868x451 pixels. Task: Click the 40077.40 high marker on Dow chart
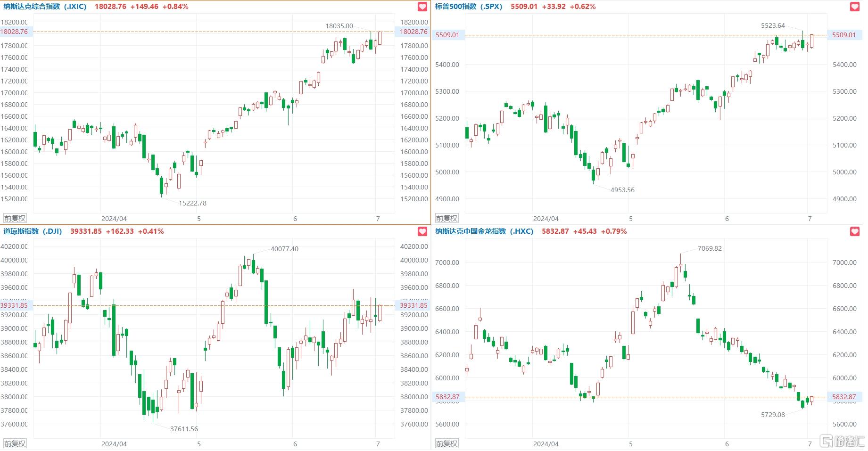pos(284,249)
